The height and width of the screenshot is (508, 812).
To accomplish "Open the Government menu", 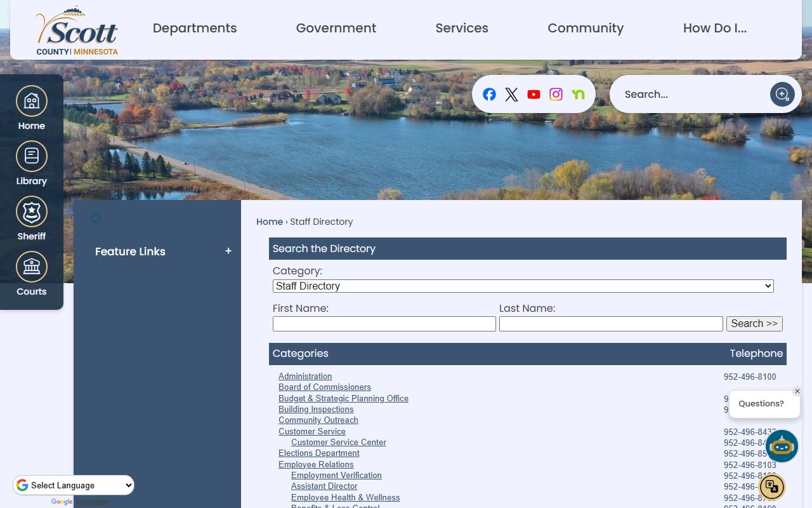I will (x=336, y=28).
